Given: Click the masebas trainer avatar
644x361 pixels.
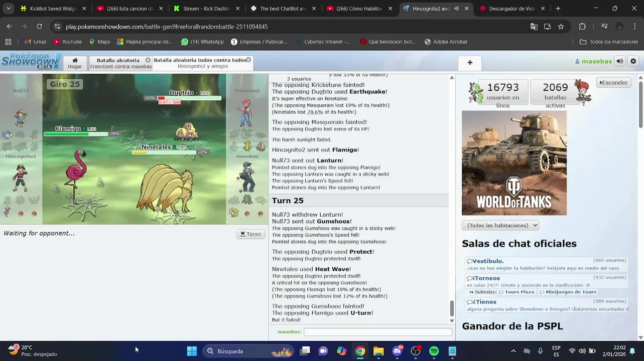Looking at the screenshot, I should point(247,177).
